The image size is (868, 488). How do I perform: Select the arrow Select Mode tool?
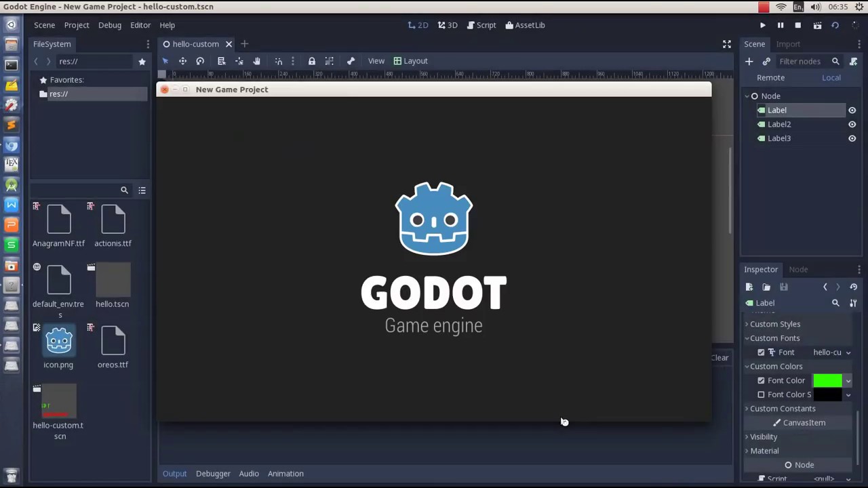click(165, 61)
